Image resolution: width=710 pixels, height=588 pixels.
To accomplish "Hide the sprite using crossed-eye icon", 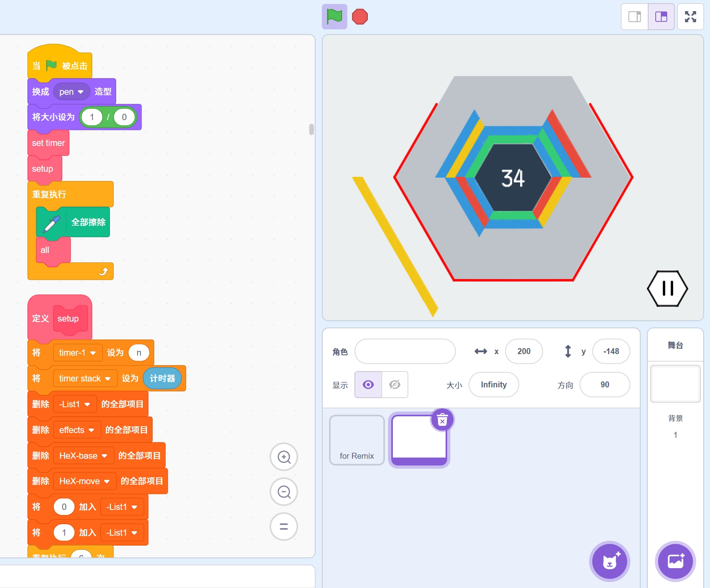I will click(x=395, y=385).
